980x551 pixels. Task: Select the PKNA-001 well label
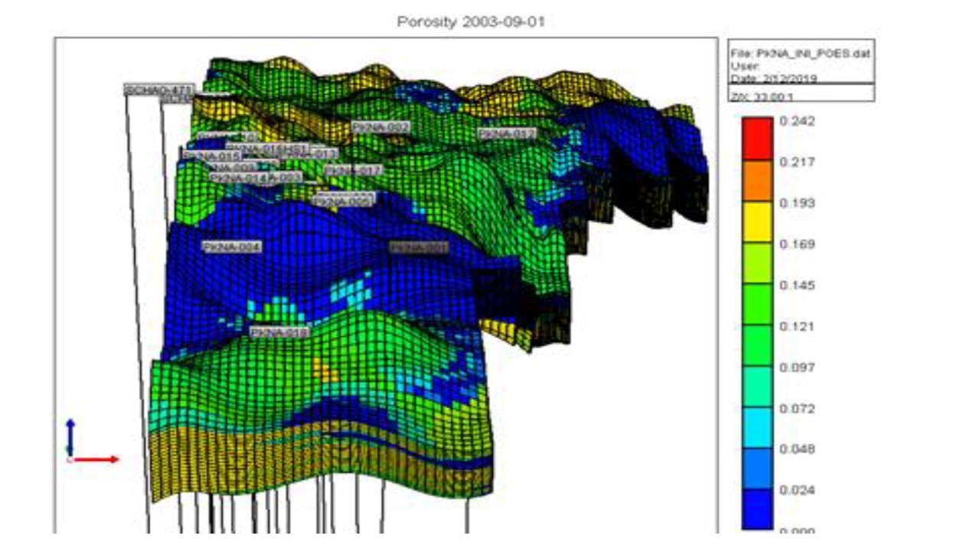[x=418, y=248]
